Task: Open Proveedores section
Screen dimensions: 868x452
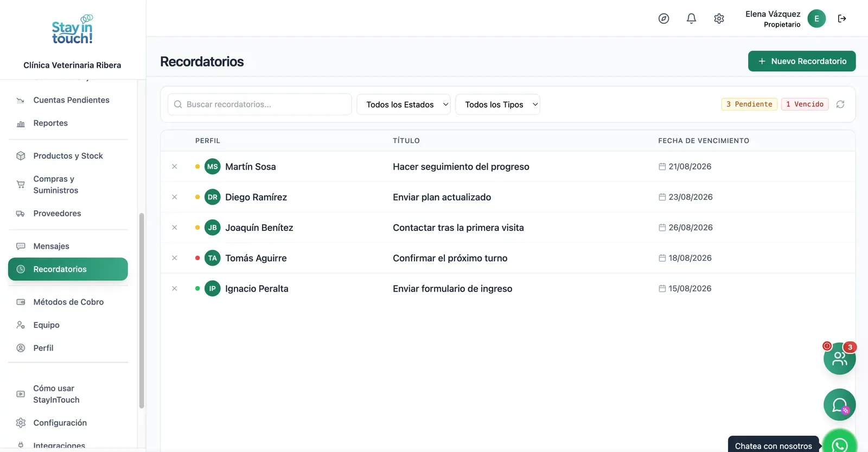Action: click(x=68, y=214)
